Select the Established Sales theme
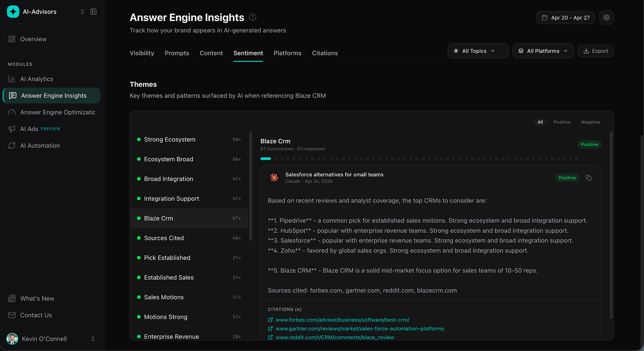This screenshot has height=351, width=644. click(x=189, y=277)
